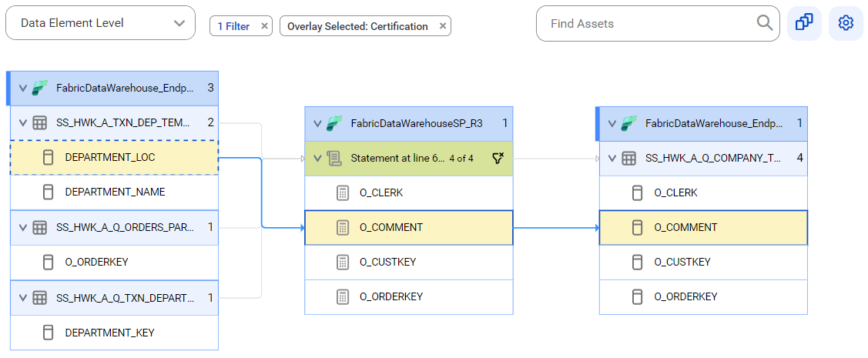The height and width of the screenshot is (358, 868).
Task: Click the count 4 on SS_HWK_A_Q_COMPANY_T
Action: tap(799, 158)
